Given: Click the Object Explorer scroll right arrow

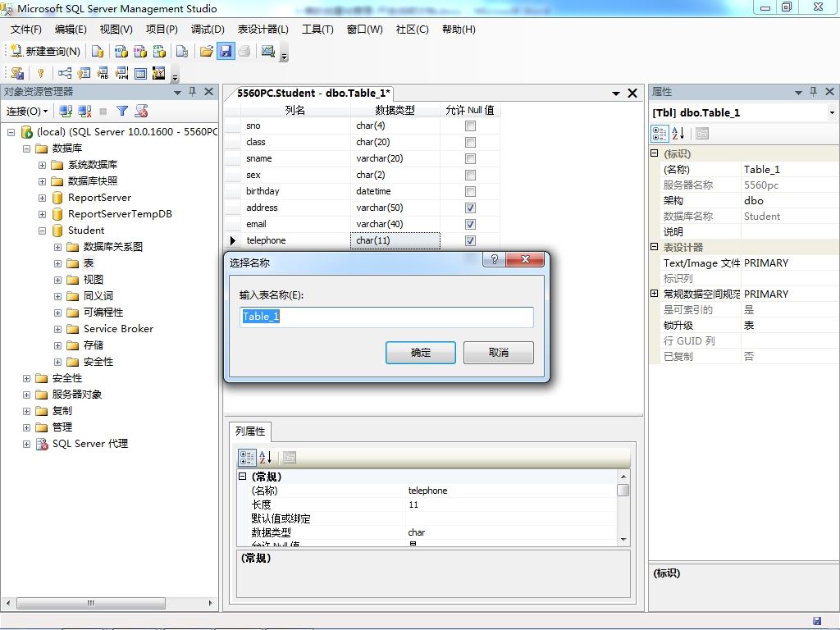Looking at the screenshot, I should pos(210,603).
